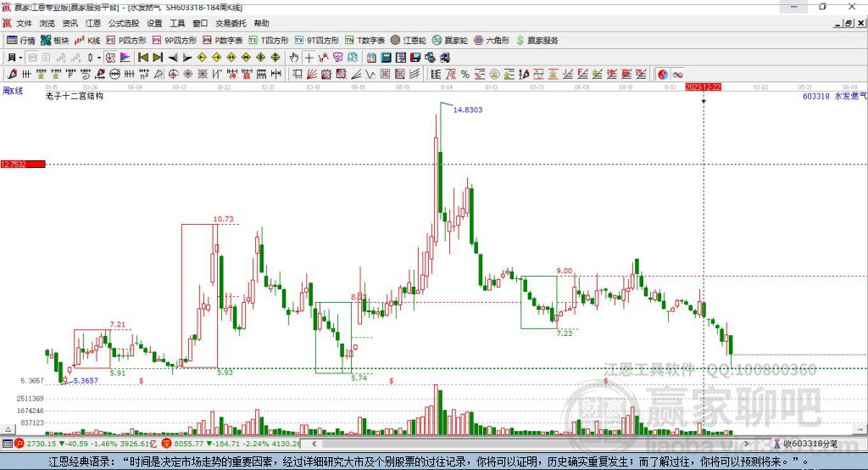Screen dimensions: 868x470
Task: Click the 603318 水发燃气 stock label
Action: tap(835, 96)
